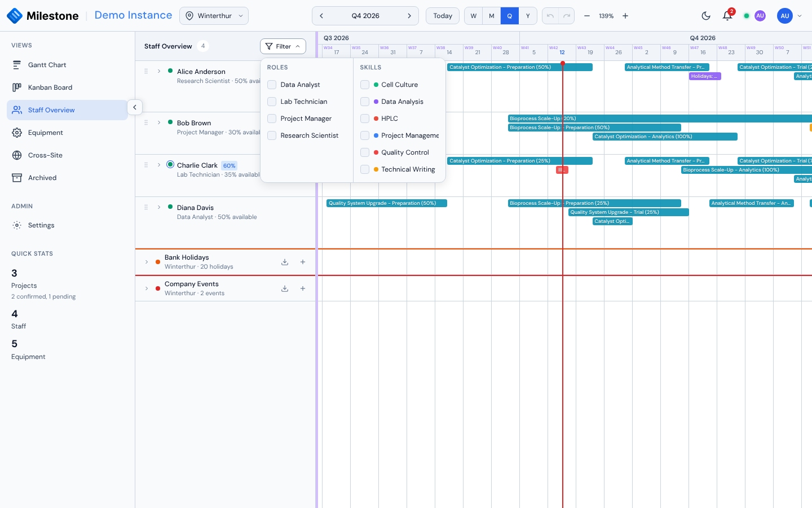Open the Winterthur site dropdown

pos(214,16)
